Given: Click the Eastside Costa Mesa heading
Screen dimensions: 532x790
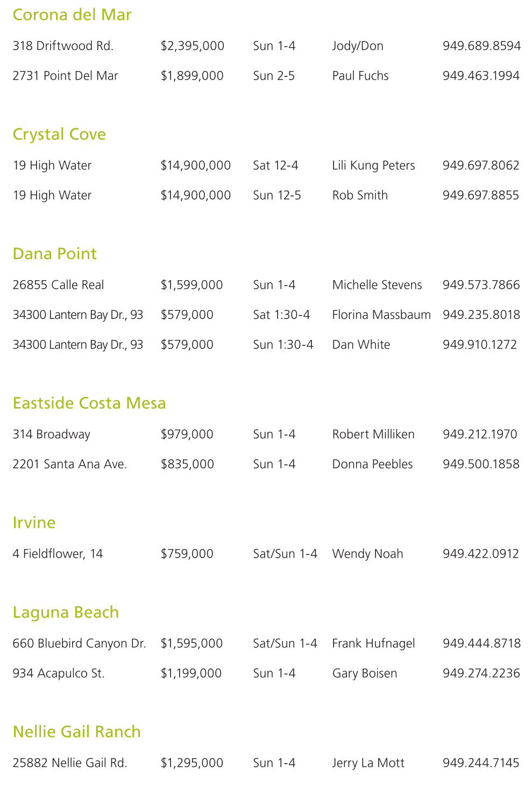Looking at the screenshot, I should 89,403.
